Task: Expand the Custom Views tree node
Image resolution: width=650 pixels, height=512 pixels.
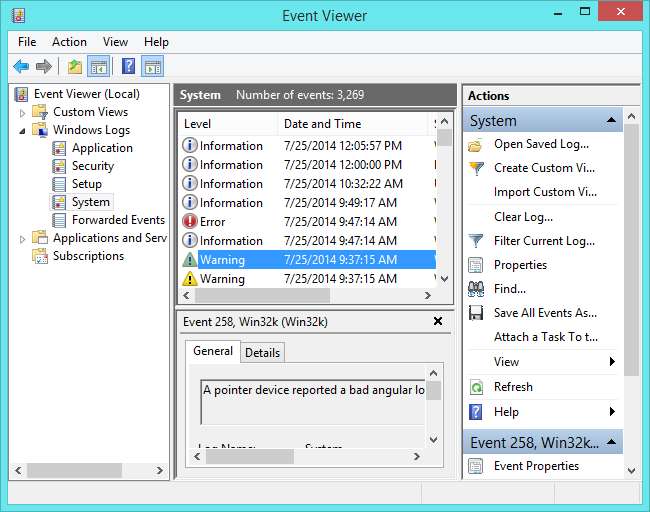Action: [x=23, y=112]
